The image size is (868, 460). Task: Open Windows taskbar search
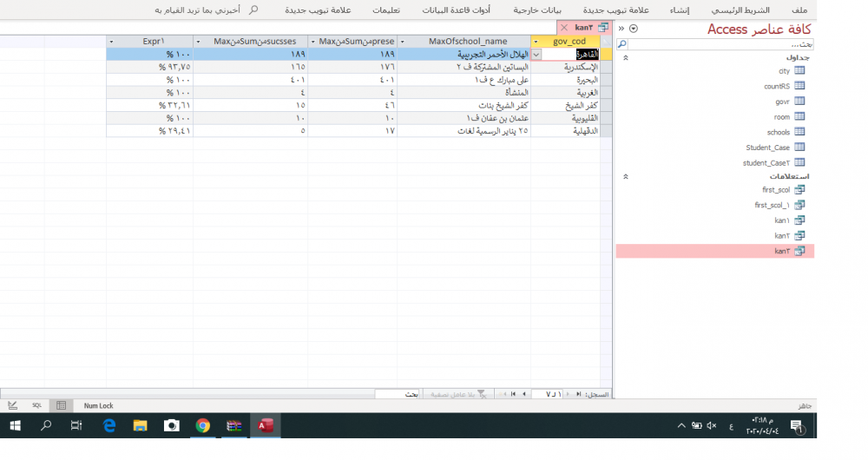tap(46, 425)
